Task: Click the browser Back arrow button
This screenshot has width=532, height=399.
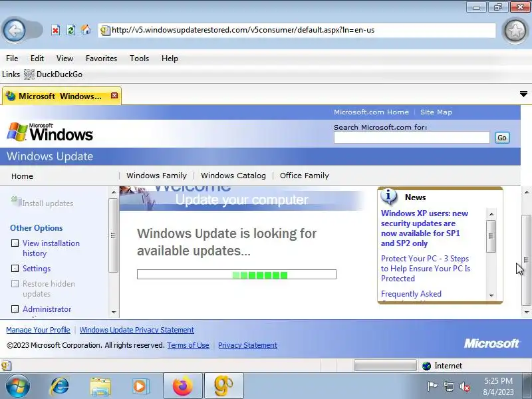Action: [14, 31]
